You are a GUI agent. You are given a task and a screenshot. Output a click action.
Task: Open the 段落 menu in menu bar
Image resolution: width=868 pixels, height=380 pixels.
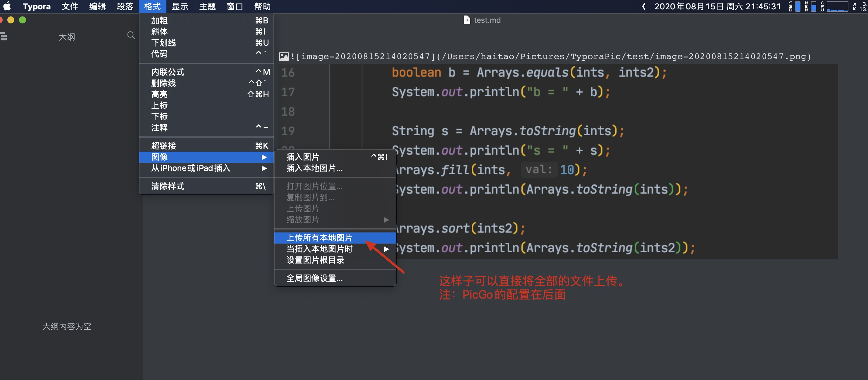point(125,6)
